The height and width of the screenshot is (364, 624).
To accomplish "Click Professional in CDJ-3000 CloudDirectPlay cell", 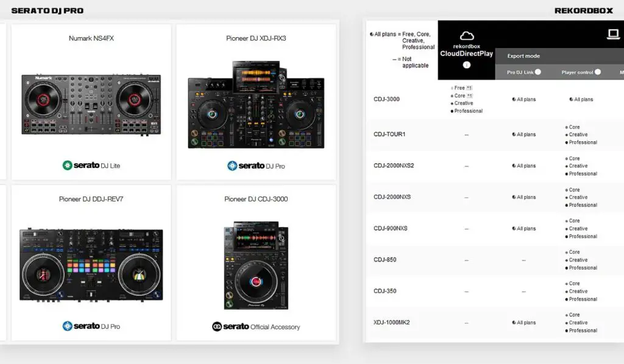I will (466, 111).
